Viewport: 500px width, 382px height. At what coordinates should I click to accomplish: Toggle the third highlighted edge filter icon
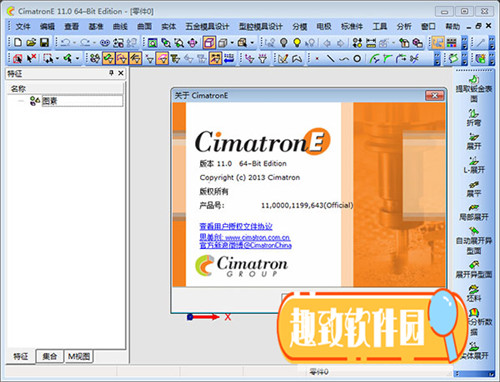point(135,59)
